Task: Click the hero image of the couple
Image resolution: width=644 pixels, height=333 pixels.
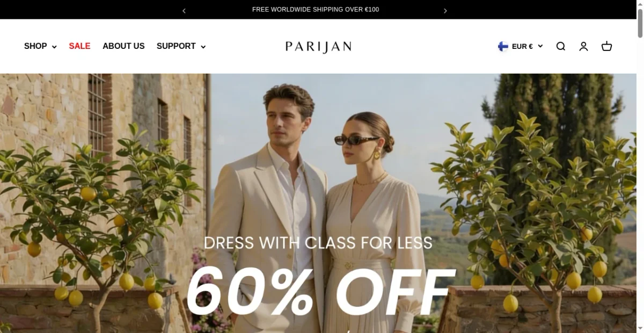Action: [x=318, y=203]
